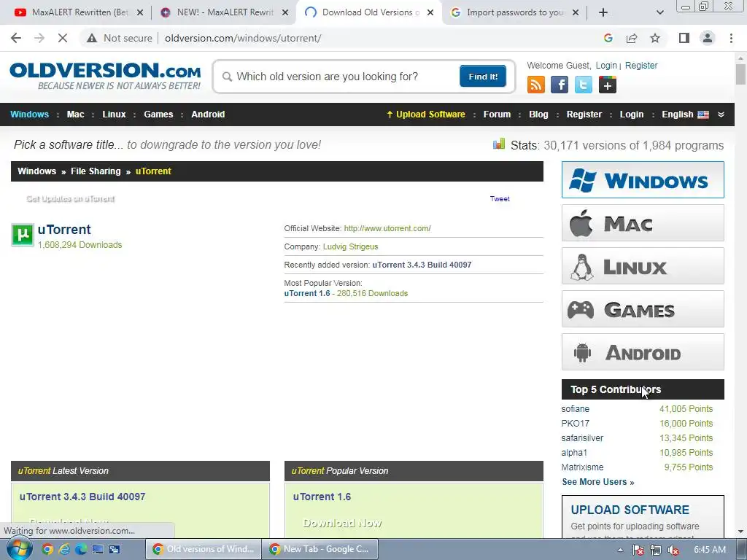Viewport: 747px width, 560px height.
Task: Open Blog in the nav bar
Action: (x=538, y=114)
